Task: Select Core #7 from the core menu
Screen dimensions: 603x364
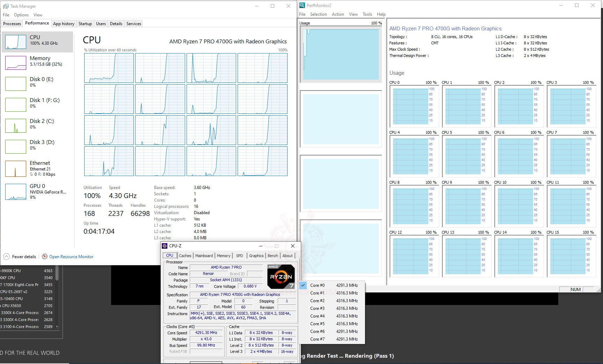Action: [x=332, y=339]
